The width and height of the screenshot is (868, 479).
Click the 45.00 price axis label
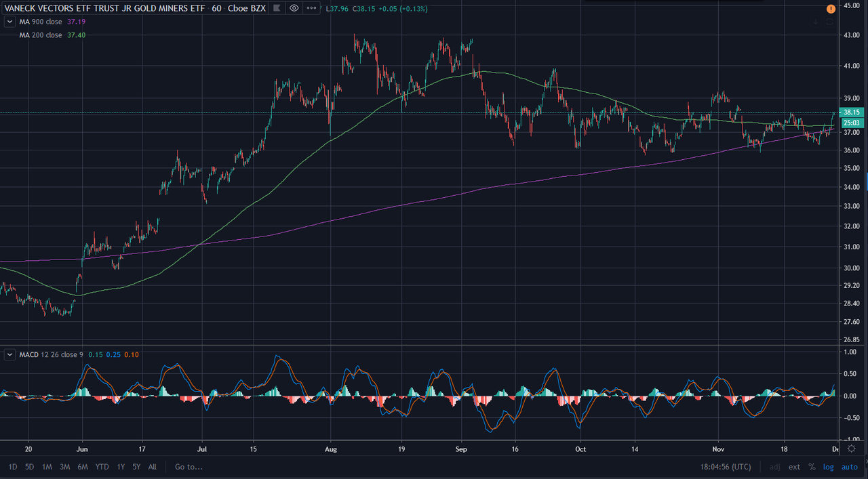(850, 5)
